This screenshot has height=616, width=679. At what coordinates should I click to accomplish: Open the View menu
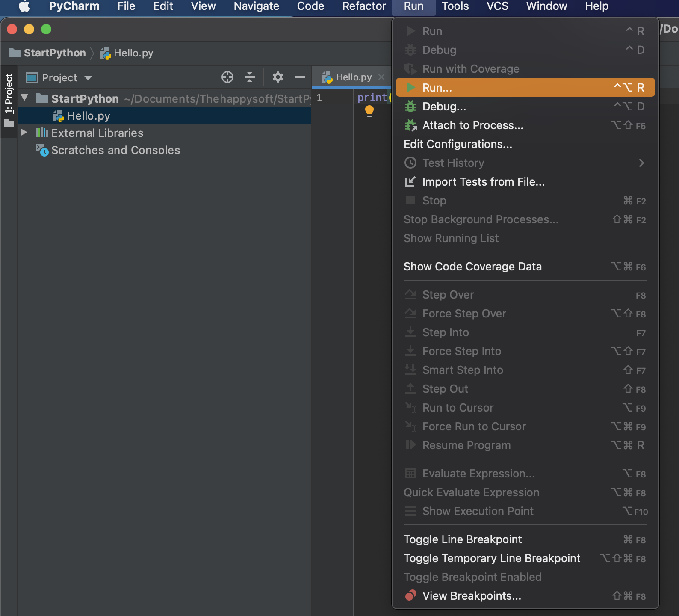(x=204, y=6)
